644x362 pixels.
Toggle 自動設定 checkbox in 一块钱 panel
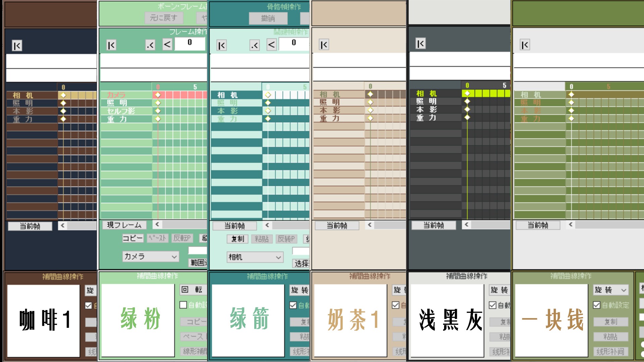[x=597, y=305]
